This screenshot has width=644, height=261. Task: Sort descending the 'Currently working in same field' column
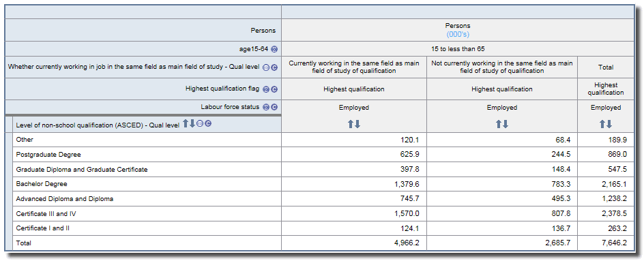(x=357, y=124)
